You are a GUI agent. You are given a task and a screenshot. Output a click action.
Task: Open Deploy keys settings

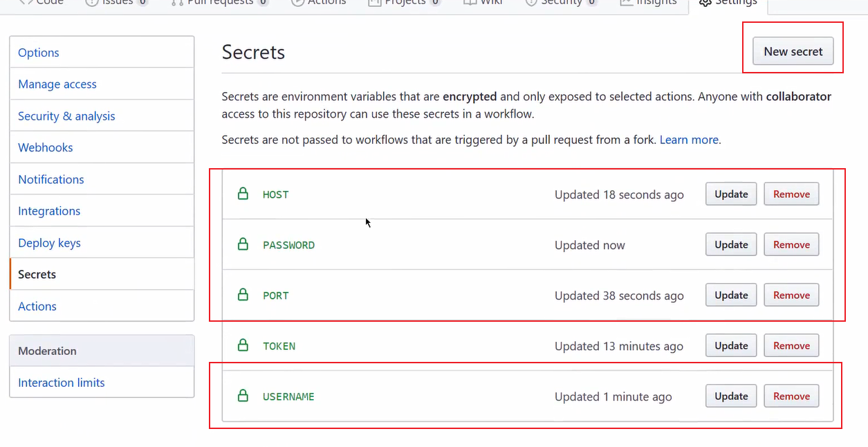(x=102, y=243)
